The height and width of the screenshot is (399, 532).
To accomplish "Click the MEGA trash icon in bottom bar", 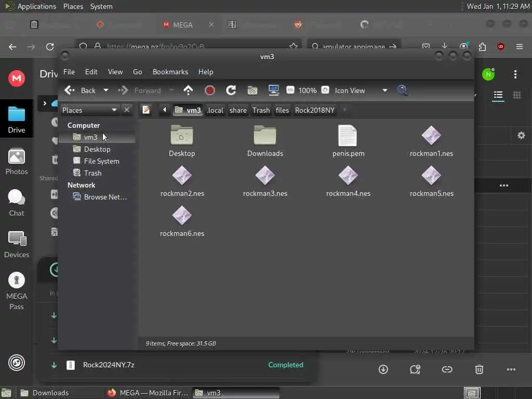I will (x=479, y=369).
